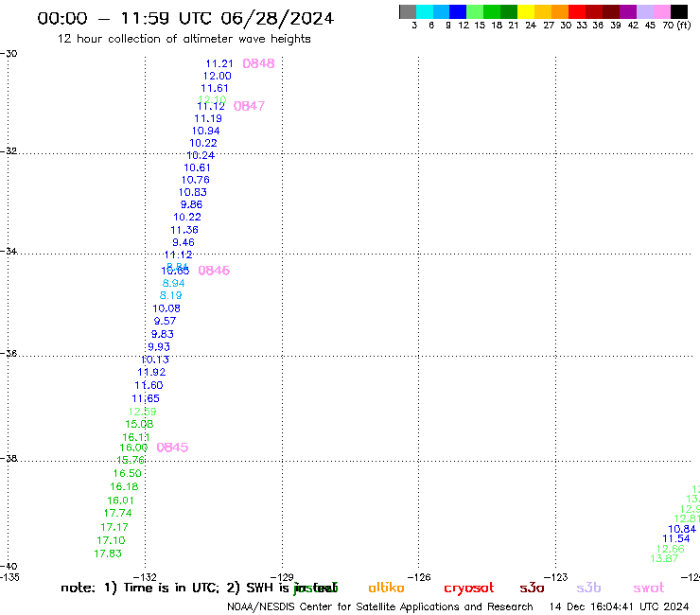Click the 17.10 wave height value
Viewport: 700px width, 615px height.
point(111,540)
